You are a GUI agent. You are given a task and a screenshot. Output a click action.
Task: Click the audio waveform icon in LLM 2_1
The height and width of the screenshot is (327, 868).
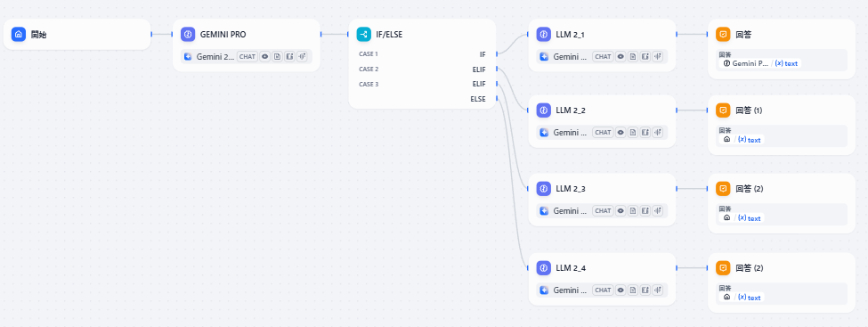[658, 56]
